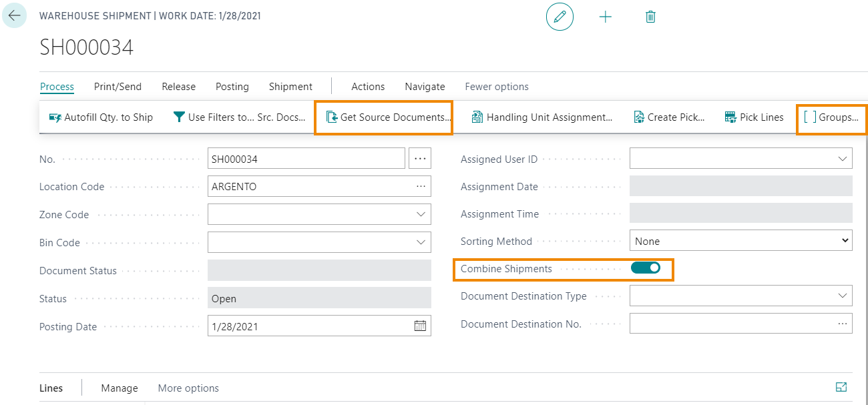
Task: Click Use Filters to Get Src. Docs
Action: pos(239,117)
